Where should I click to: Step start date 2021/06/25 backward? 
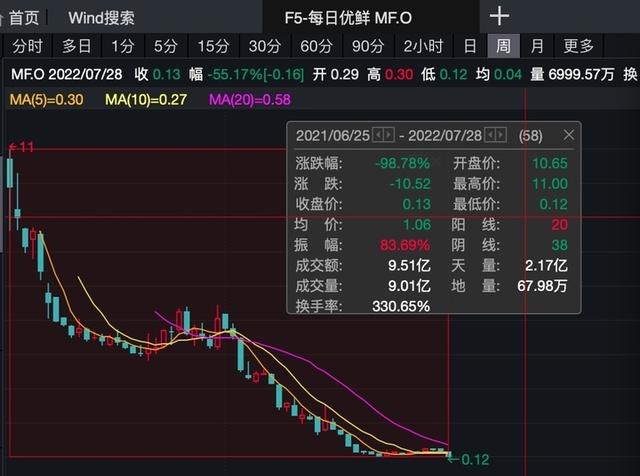coord(378,135)
